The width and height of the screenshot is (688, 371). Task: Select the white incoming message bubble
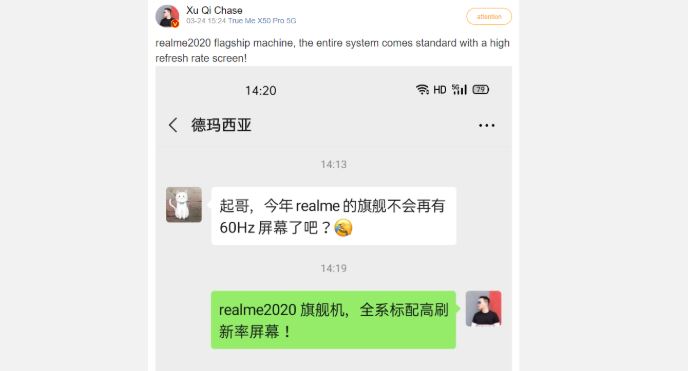pos(333,216)
